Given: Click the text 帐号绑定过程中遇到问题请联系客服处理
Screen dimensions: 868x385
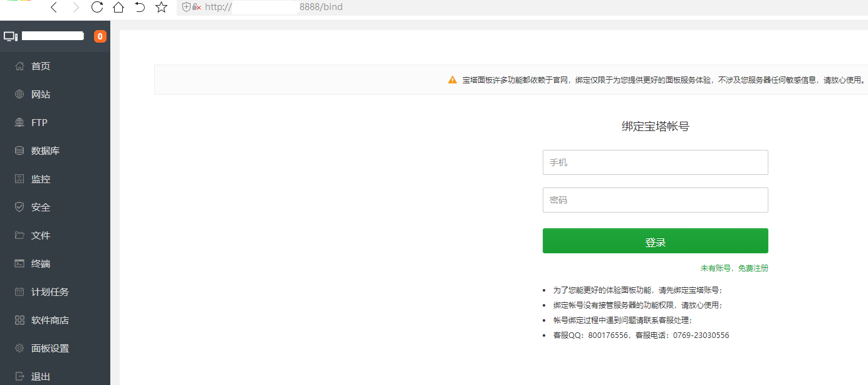Looking at the screenshot, I should tap(623, 320).
